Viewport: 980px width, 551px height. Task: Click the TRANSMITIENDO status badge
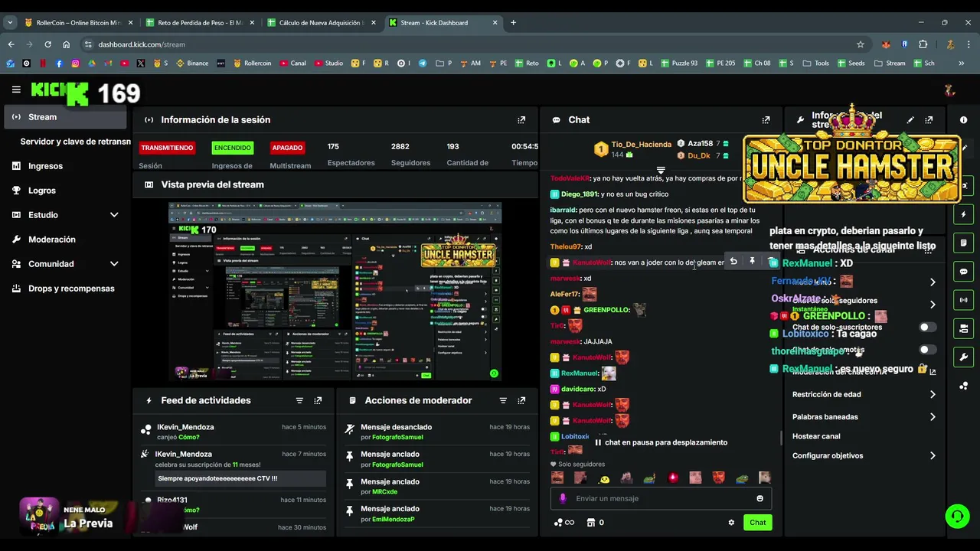(167, 148)
